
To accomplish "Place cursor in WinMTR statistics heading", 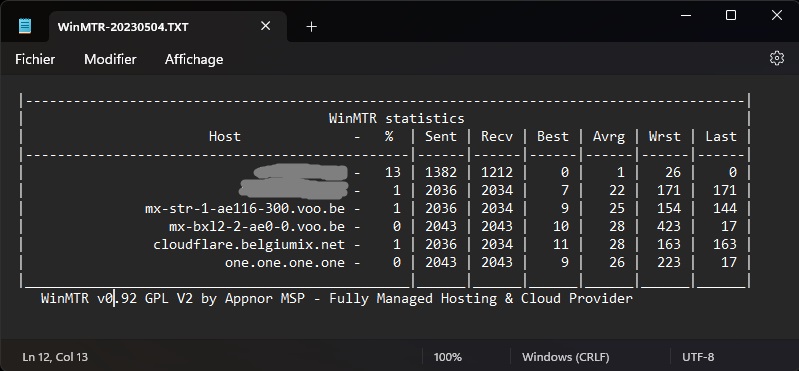I will pyautogui.click(x=396, y=119).
